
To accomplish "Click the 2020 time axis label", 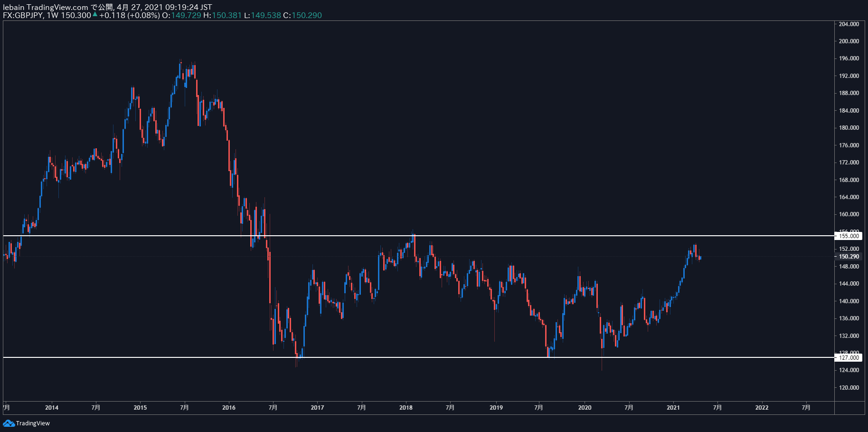I will pyautogui.click(x=585, y=408).
